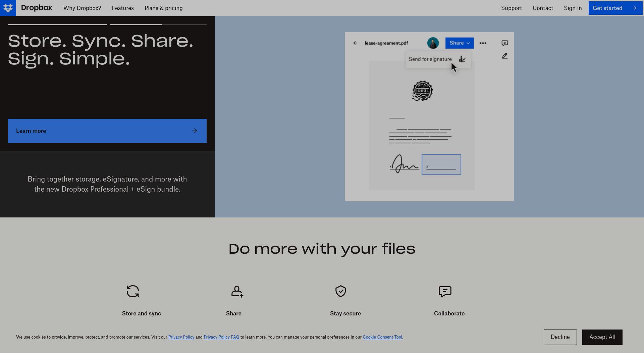
Task: Open the Support page
Action: pos(512,8)
